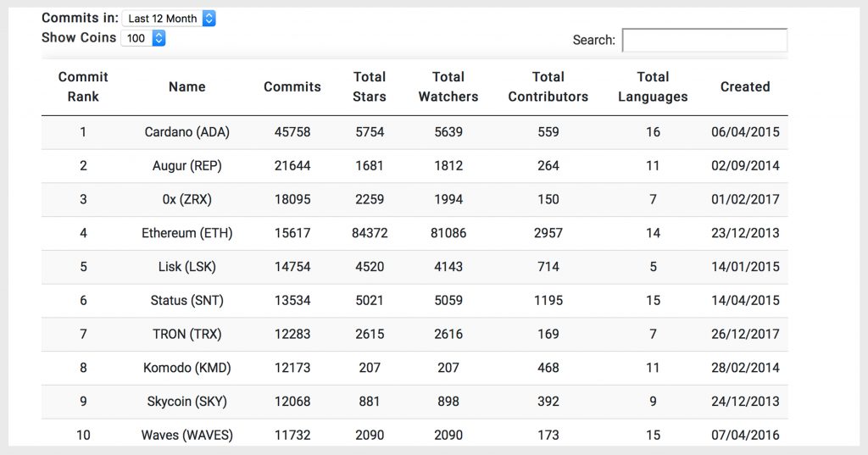
Task: Open the Show Coins '100' dropdown
Action: coord(143,38)
